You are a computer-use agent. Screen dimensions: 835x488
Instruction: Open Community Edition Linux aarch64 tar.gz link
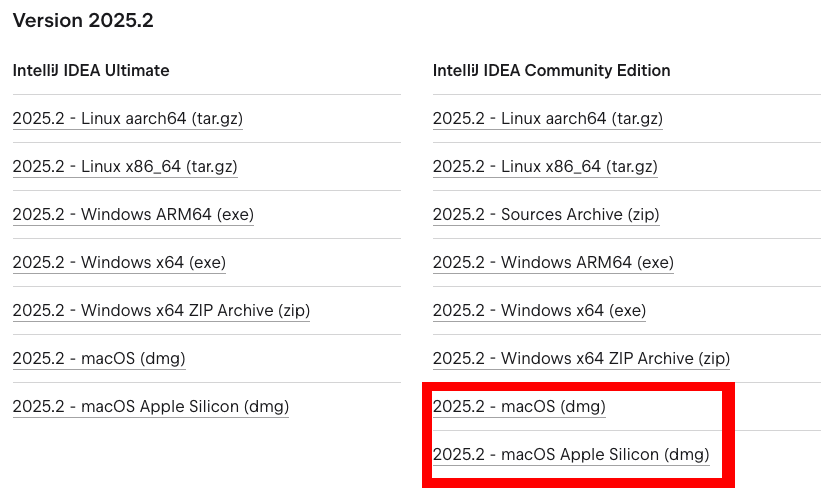tap(547, 118)
